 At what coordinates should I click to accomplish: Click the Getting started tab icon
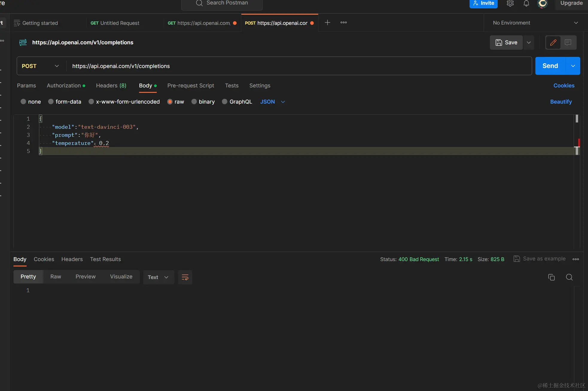pyautogui.click(x=17, y=23)
